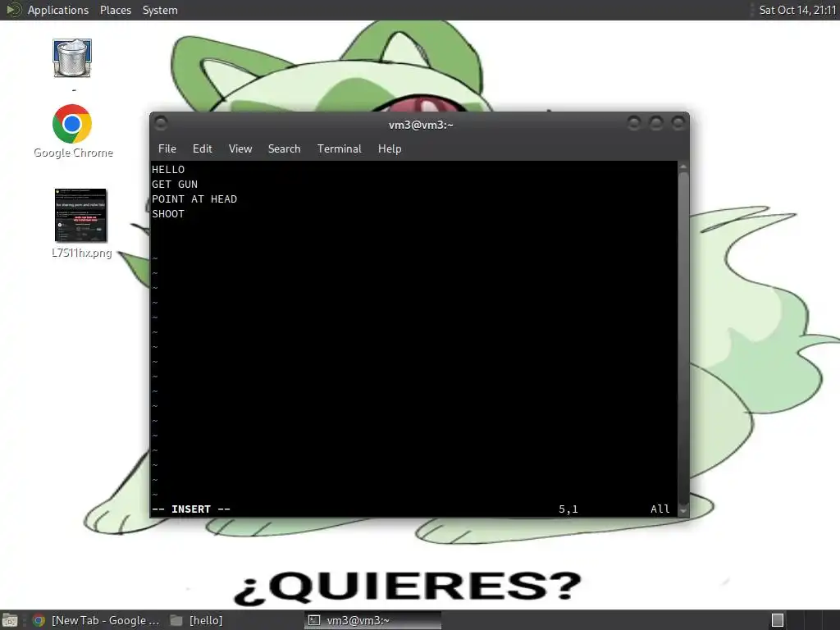The height and width of the screenshot is (630, 840).
Task: Click the line HELLO in vim
Action: pyautogui.click(x=168, y=170)
